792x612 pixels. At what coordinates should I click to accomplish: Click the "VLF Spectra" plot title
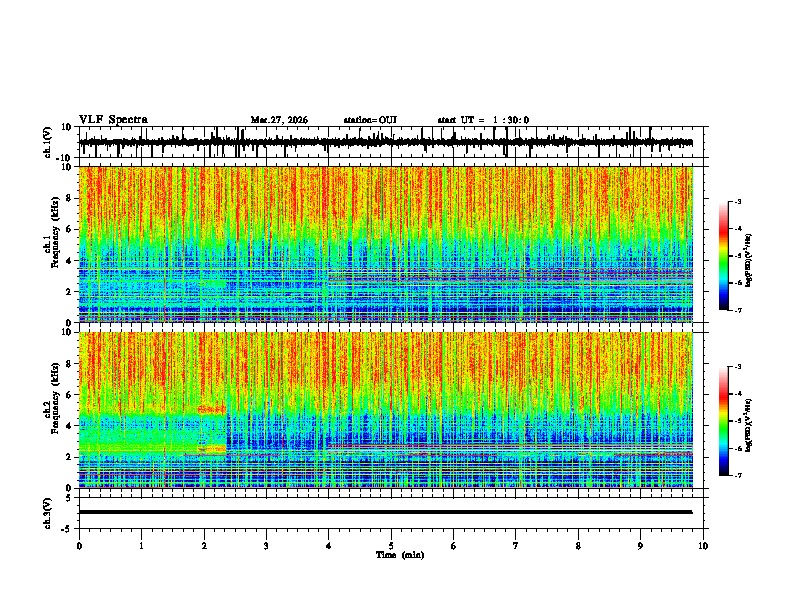point(113,120)
